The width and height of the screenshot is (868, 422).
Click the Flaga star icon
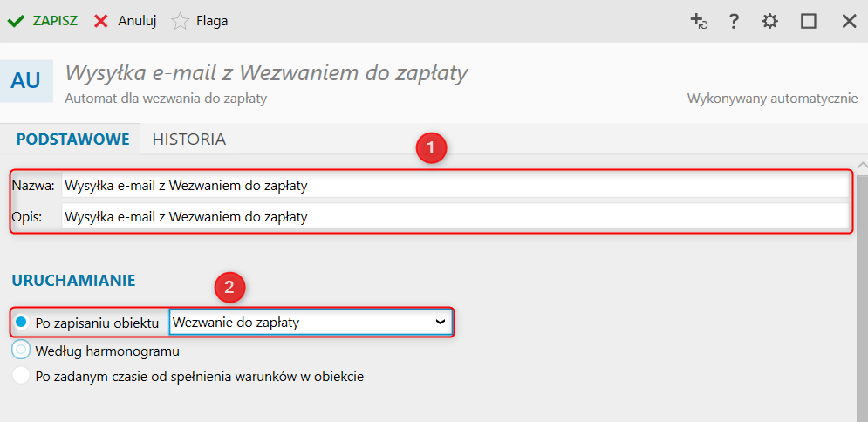click(x=180, y=21)
